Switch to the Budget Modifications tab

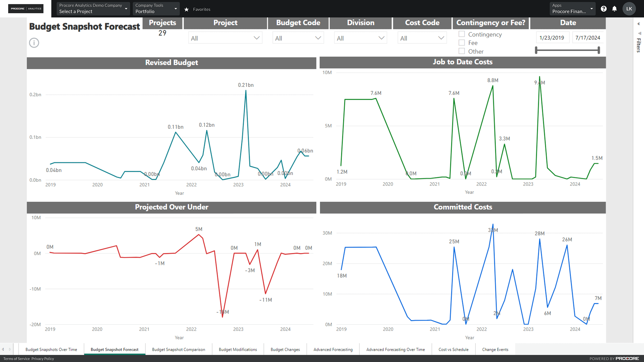pyautogui.click(x=238, y=349)
